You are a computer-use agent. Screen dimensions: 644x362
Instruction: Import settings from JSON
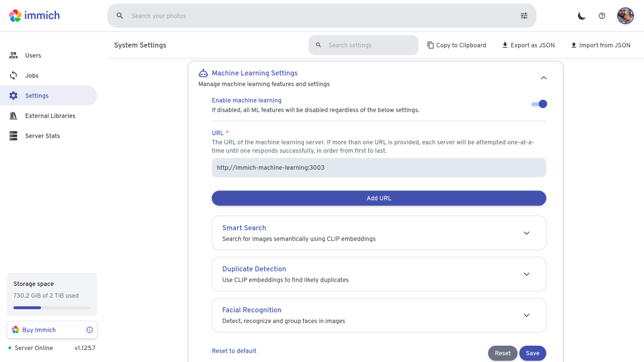point(600,45)
